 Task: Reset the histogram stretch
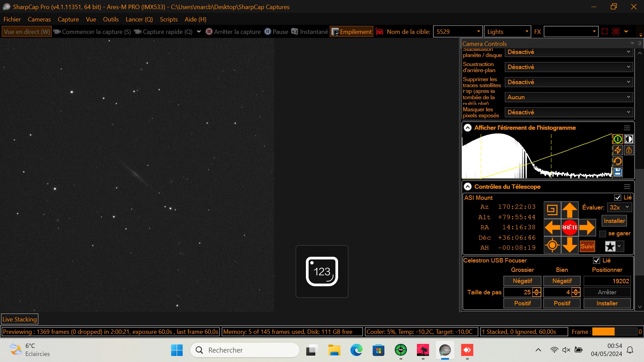click(618, 161)
